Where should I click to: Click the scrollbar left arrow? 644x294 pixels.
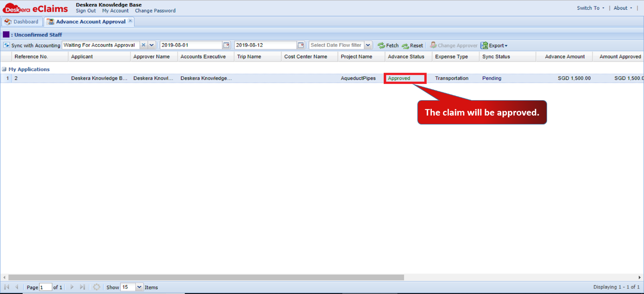click(4, 277)
